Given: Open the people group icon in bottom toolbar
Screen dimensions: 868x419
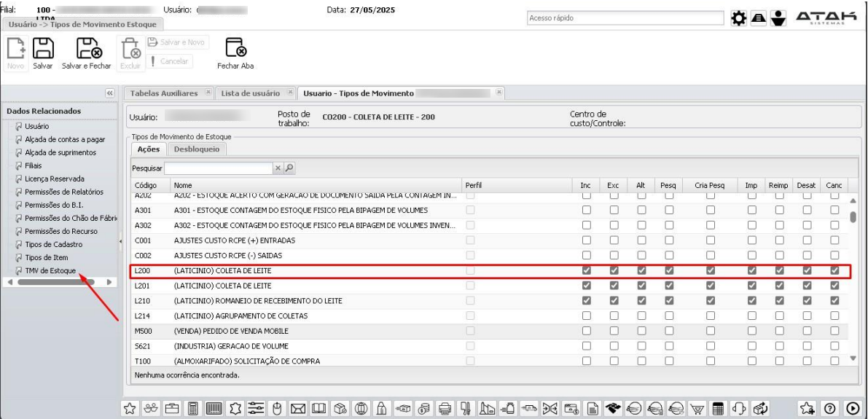Looking at the screenshot, I should [x=151, y=409].
